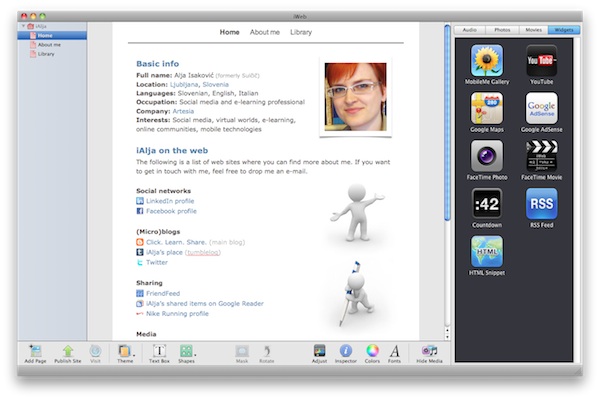Image resolution: width=600 pixels, height=400 pixels.
Task: Select the profile portrait photo
Action: coord(355,97)
